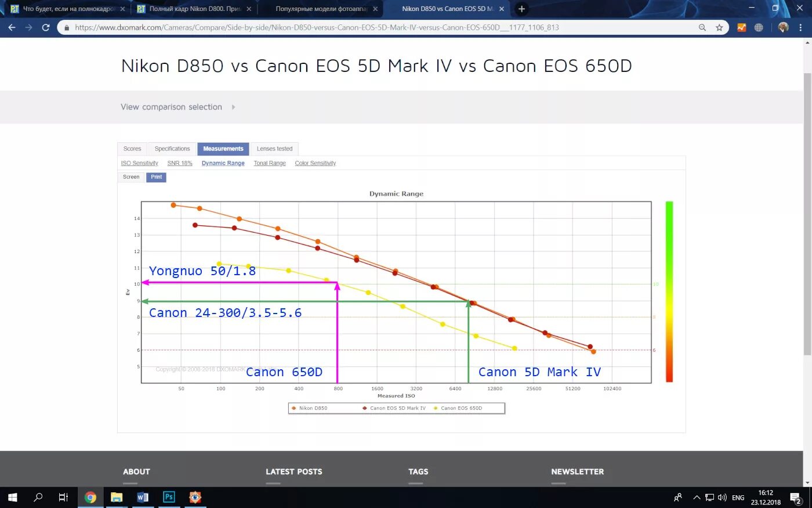Select the Measurements tab

[x=223, y=149]
